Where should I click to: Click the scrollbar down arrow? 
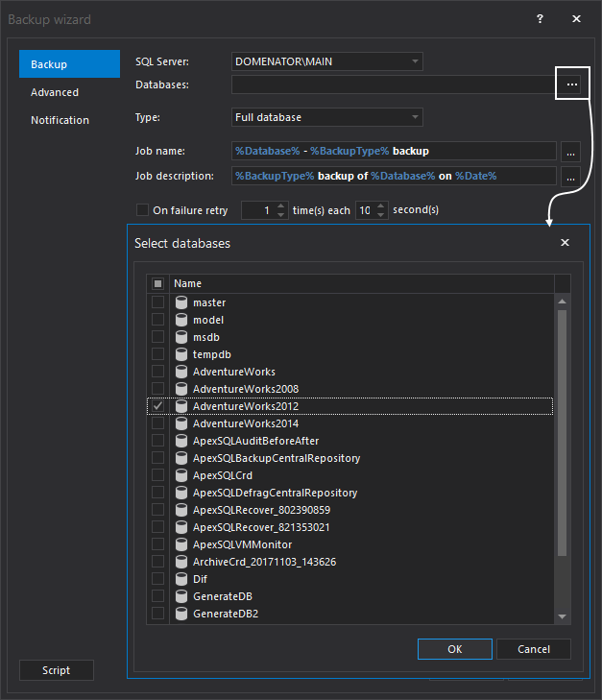pos(563,617)
